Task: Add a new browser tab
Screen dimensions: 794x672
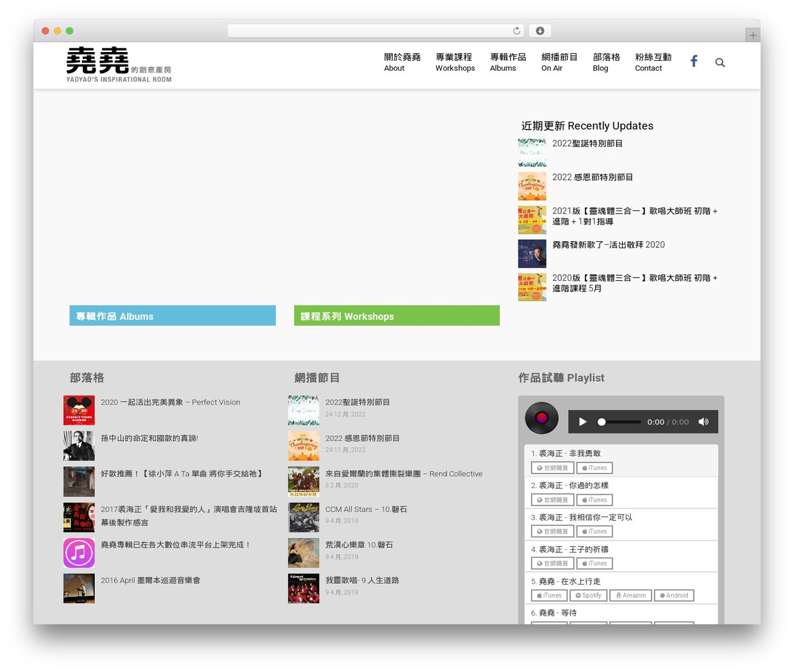Action: [752, 35]
